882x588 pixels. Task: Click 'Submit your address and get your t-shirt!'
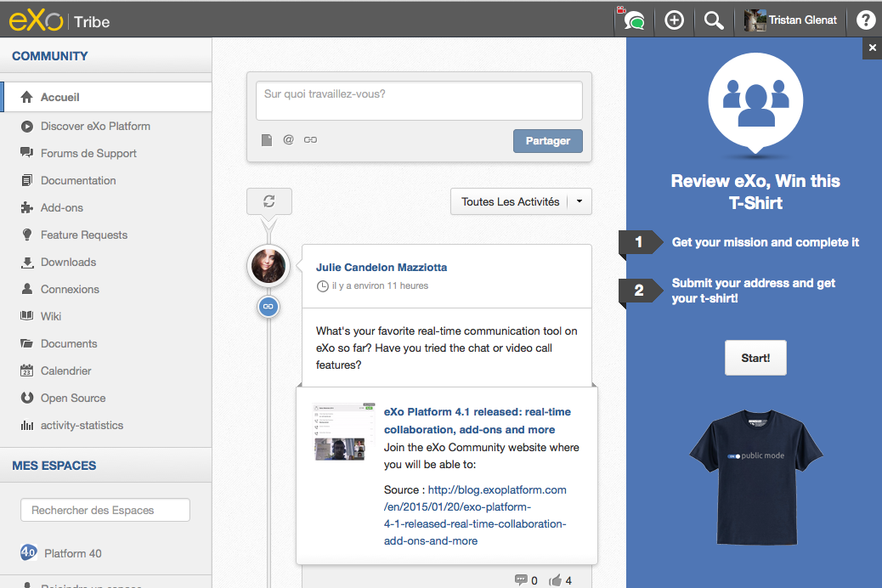pos(753,291)
